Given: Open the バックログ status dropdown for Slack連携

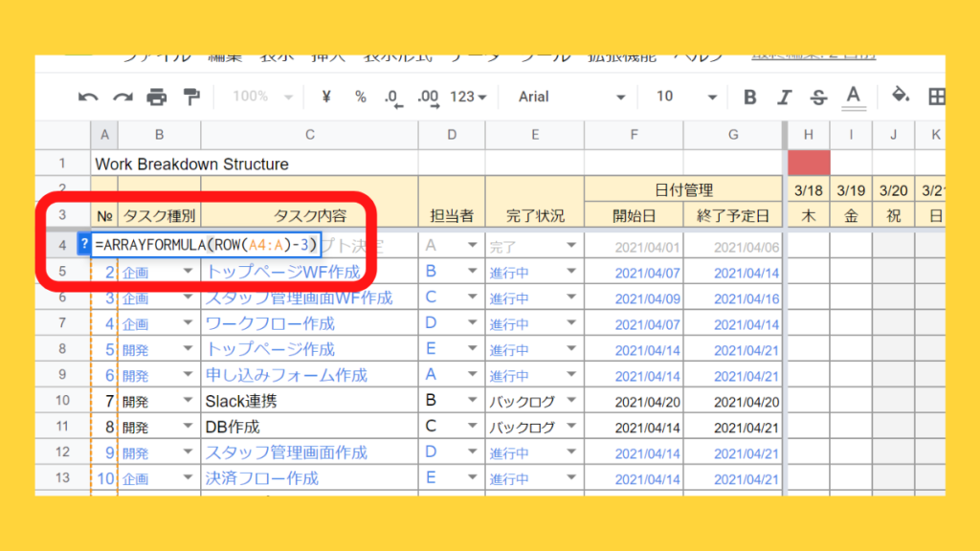Looking at the screenshot, I should tap(571, 401).
